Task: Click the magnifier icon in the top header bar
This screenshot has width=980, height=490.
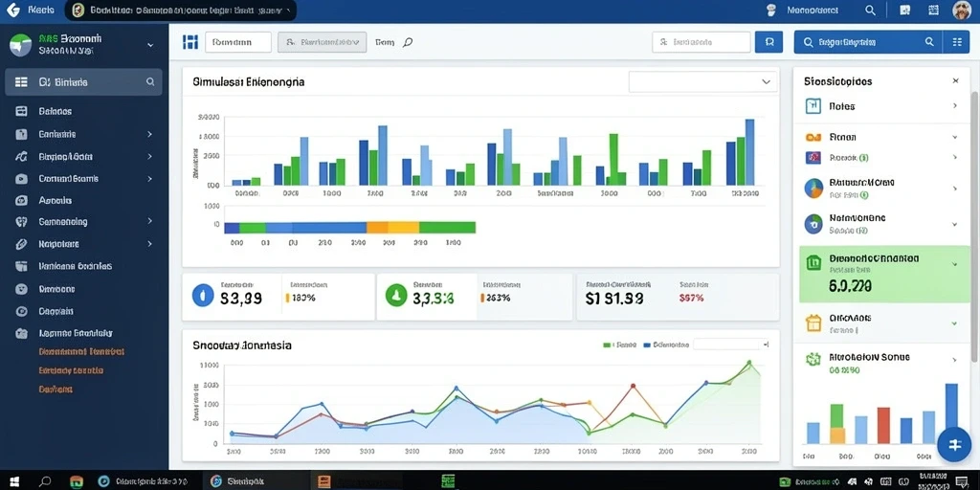Action: click(x=870, y=10)
